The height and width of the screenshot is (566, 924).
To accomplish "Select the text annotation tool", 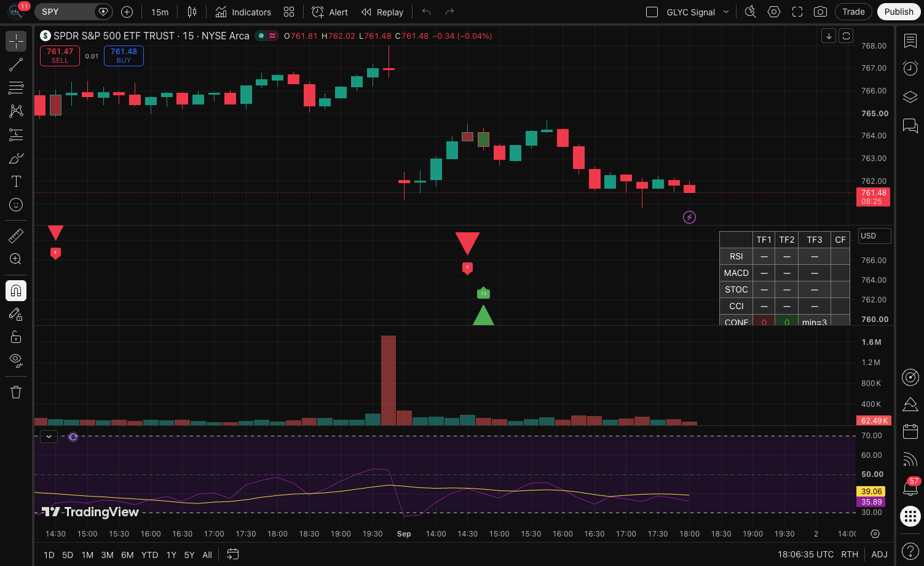I will click(16, 181).
